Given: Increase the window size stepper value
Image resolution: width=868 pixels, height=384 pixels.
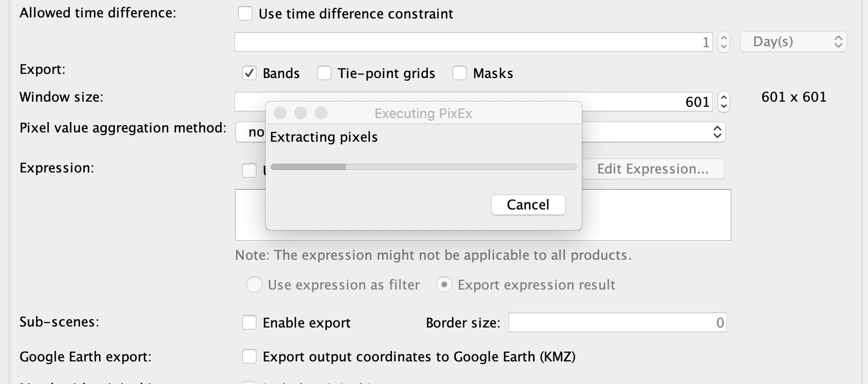Looking at the screenshot, I should (724, 97).
